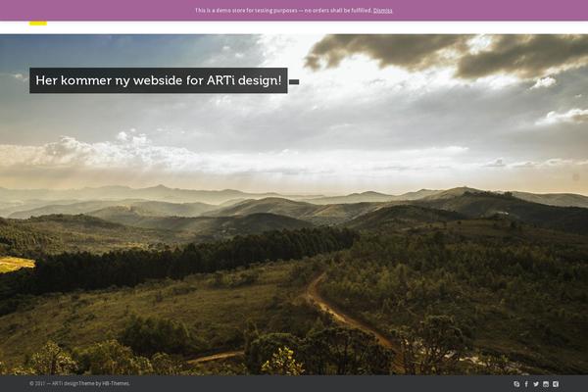The image size is (588, 392).
Task: Click the ARTi design footer text
Action: pos(66,383)
